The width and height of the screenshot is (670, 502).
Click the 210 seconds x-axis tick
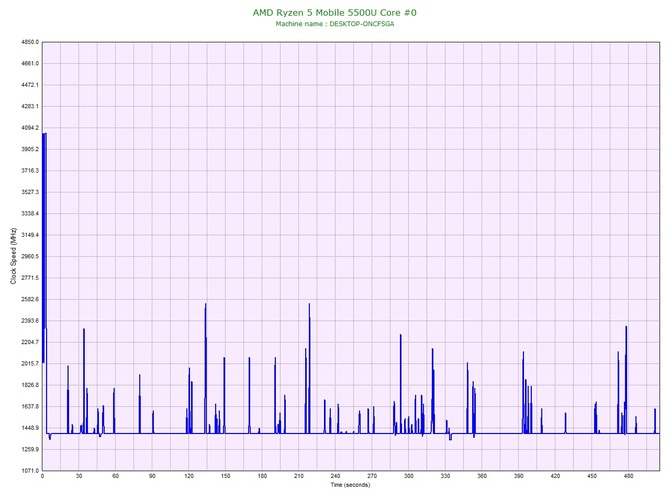(299, 476)
